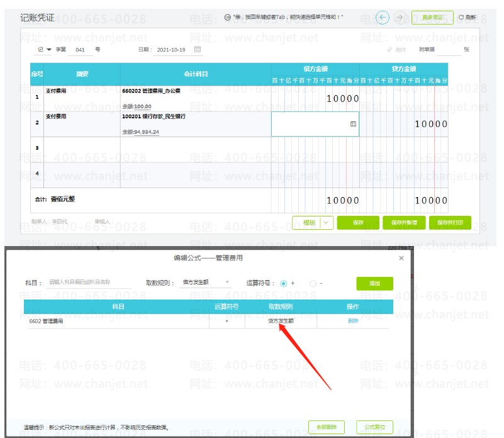
Task: Open the 取数规则 dropdown
Action: point(204,283)
